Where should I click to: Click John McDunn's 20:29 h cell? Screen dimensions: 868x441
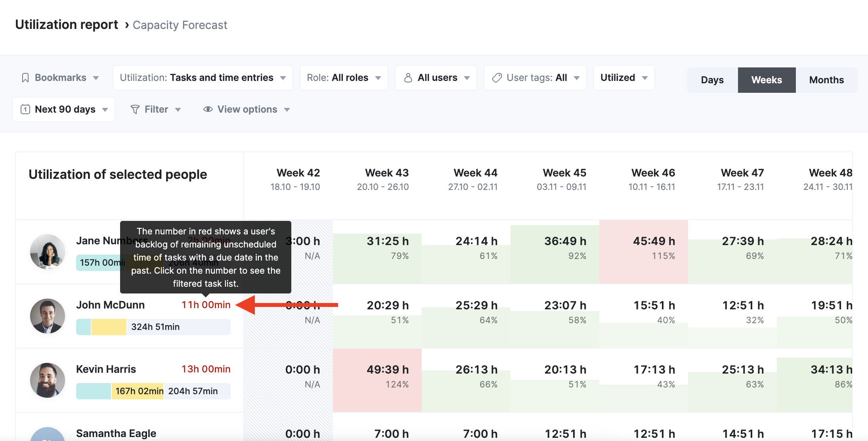(377, 316)
